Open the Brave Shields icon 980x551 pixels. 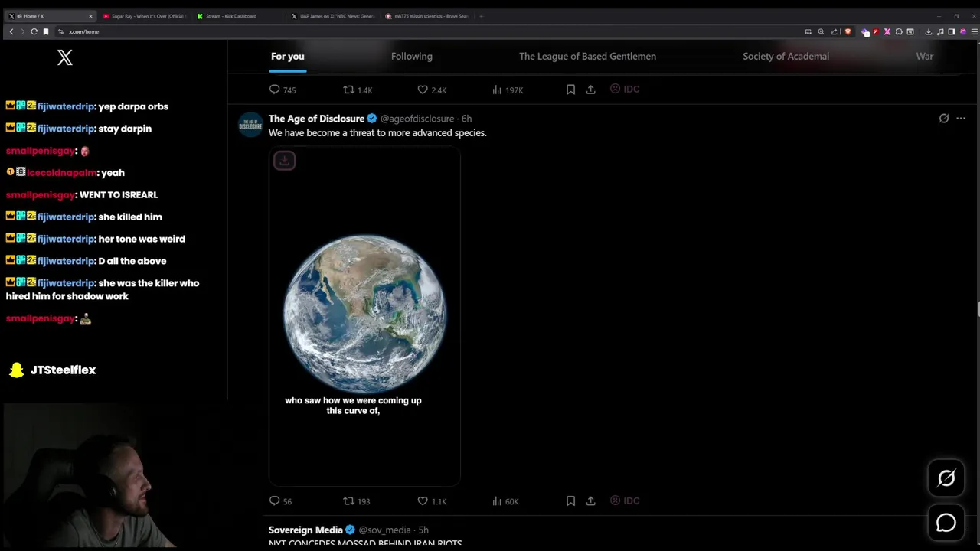(848, 31)
